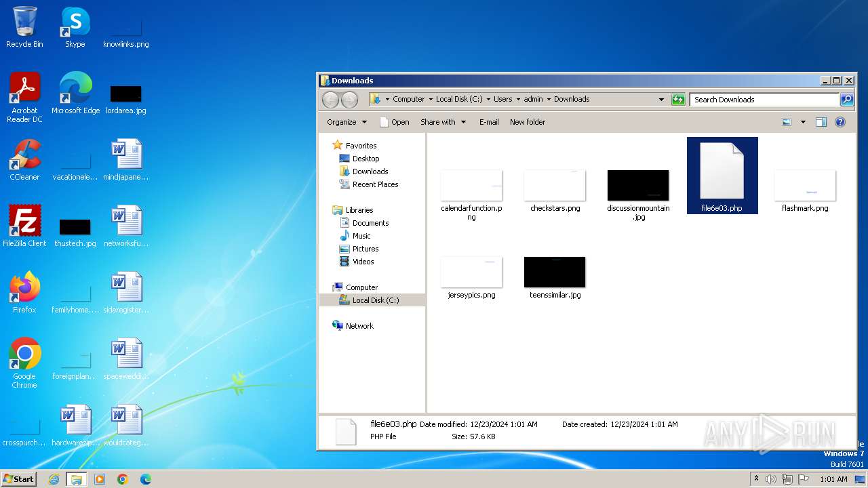This screenshot has width=868, height=488.
Task: Click the Change your view icon
Action: (x=787, y=122)
